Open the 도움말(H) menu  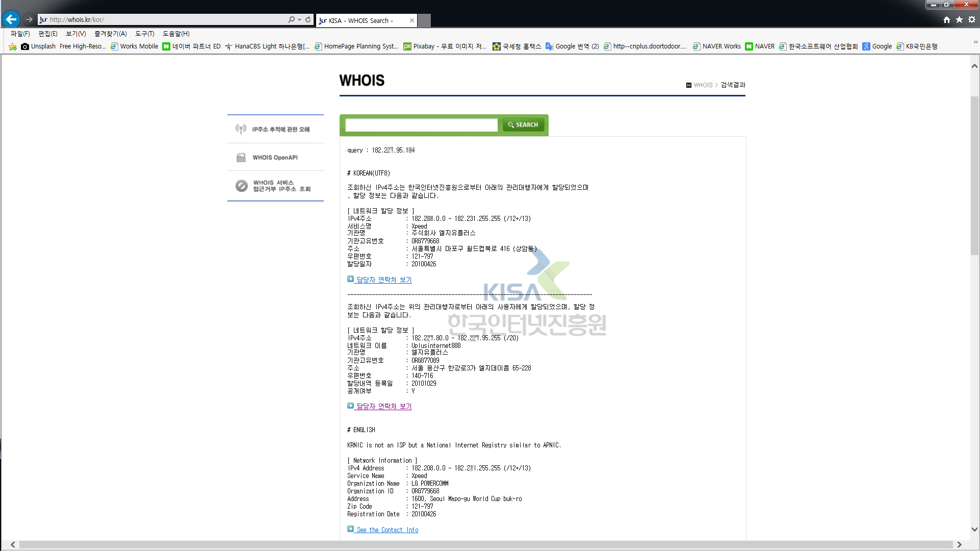176,34
